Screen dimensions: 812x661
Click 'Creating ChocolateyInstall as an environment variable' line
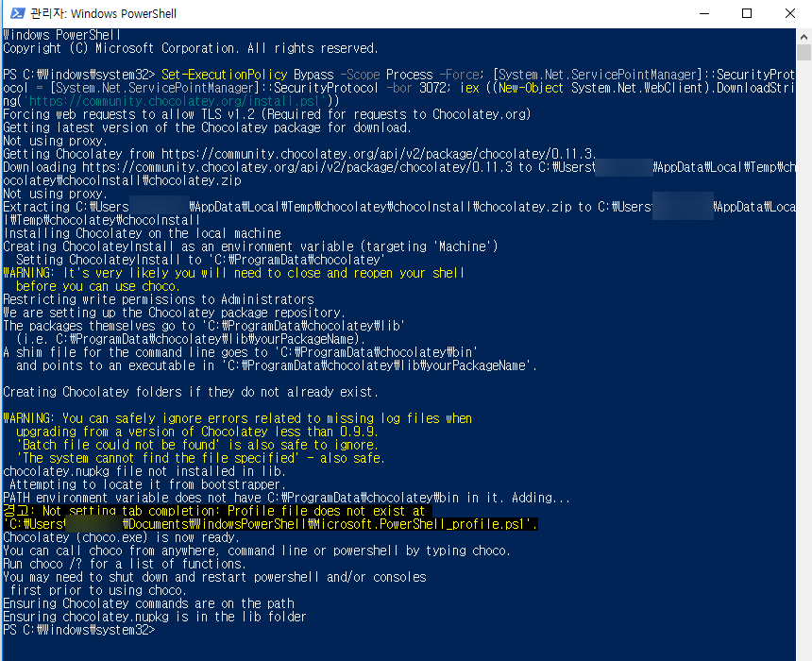(x=250, y=246)
